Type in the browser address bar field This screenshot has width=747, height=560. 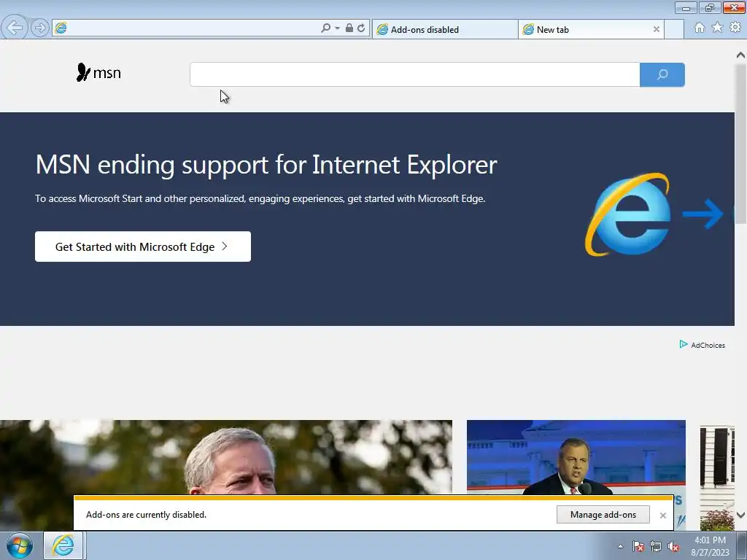pyautogui.click(x=193, y=28)
